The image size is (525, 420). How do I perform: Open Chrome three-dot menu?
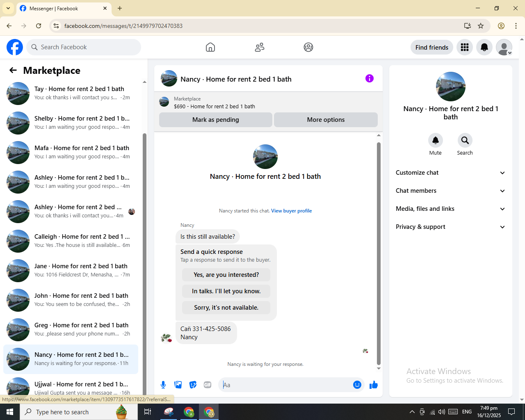516,26
